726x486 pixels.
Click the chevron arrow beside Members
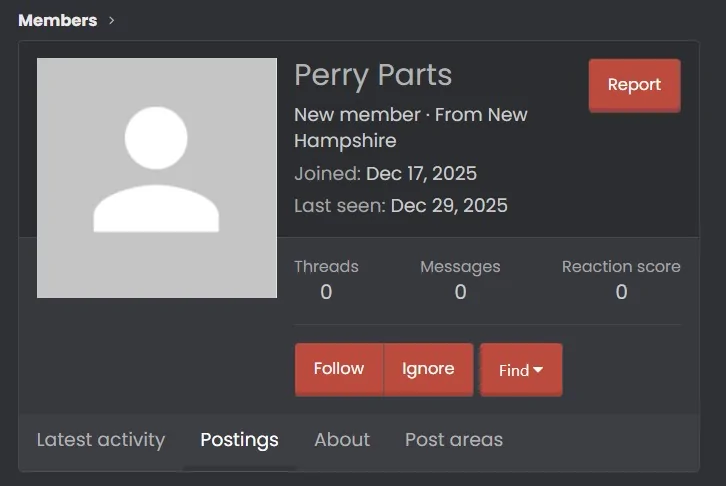[111, 20]
